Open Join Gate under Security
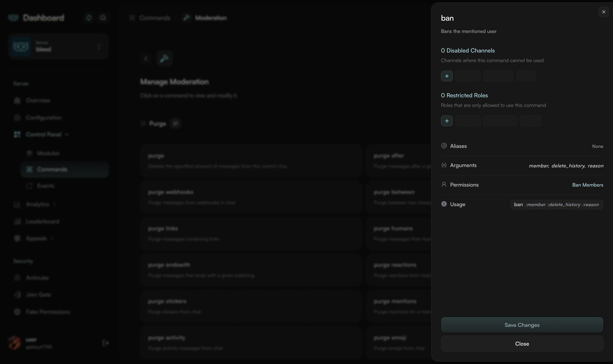The width and height of the screenshot is (613, 364). point(38,294)
